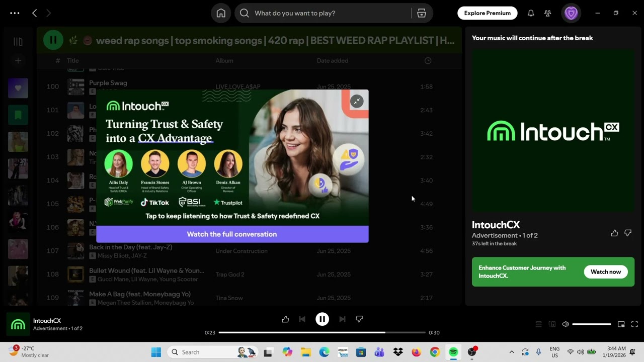The width and height of the screenshot is (644, 362).
Task: Open Firefox from the taskbar
Action: [417, 352]
